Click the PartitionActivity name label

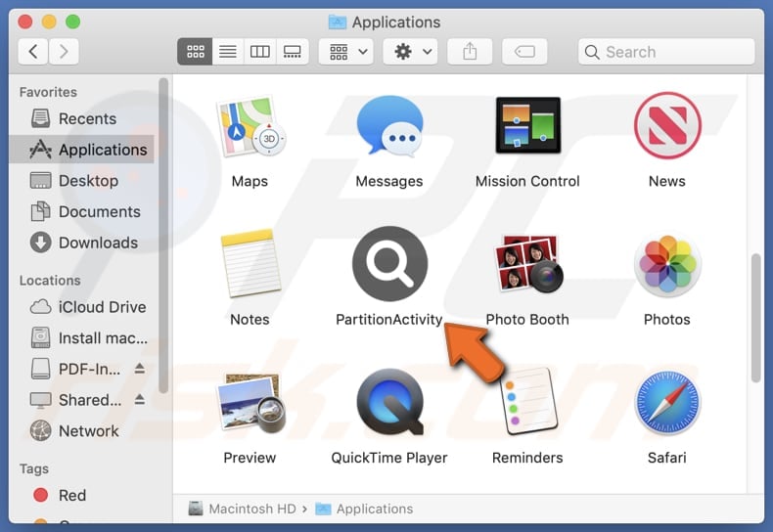pyautogui.click(x=389, y=320)
